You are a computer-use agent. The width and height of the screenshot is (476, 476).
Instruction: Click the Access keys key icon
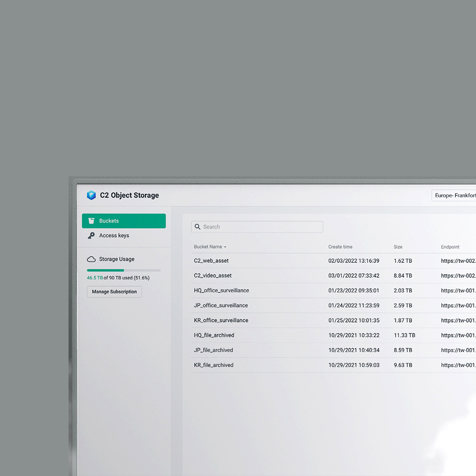tap(91, 235)
